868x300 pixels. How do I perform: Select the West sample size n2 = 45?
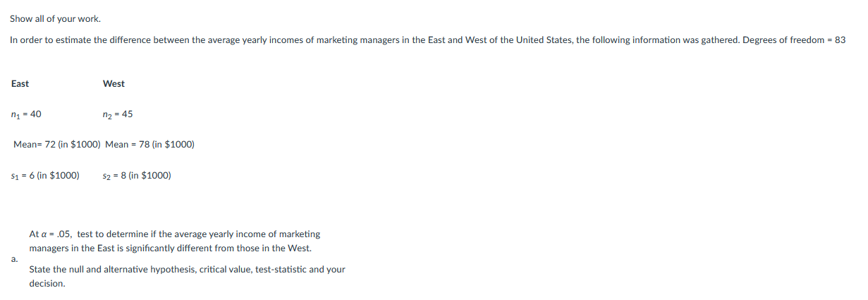(x=117, y=114)
